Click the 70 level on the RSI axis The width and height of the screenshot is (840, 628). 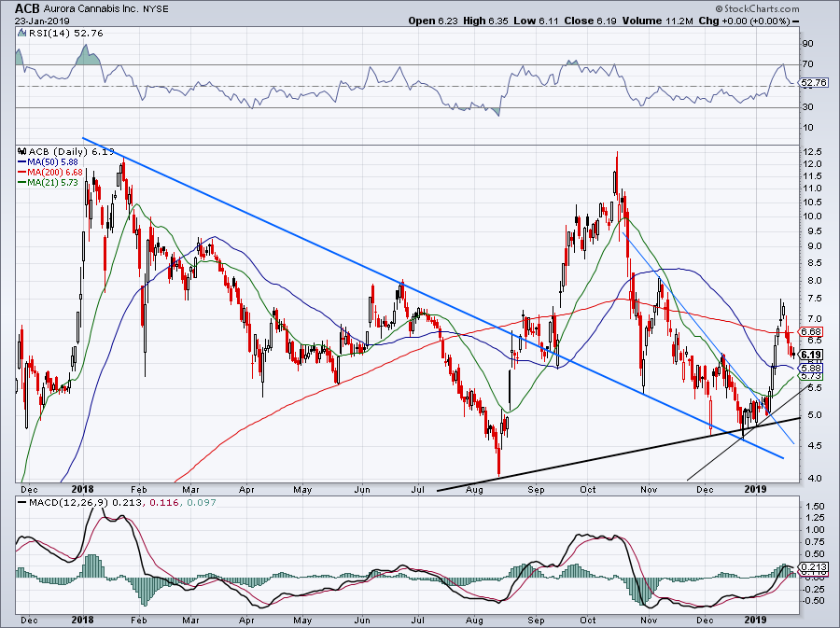808,64
